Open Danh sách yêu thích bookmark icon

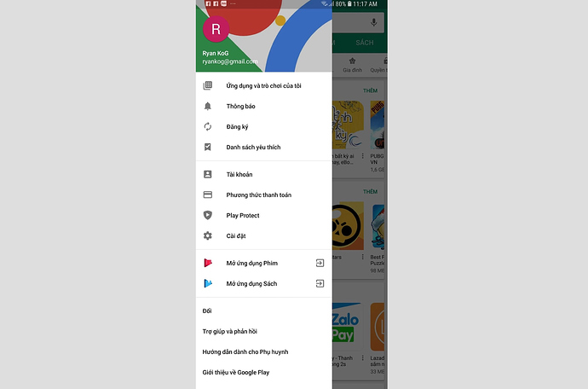pyautogui.click(x=207, y=147)
